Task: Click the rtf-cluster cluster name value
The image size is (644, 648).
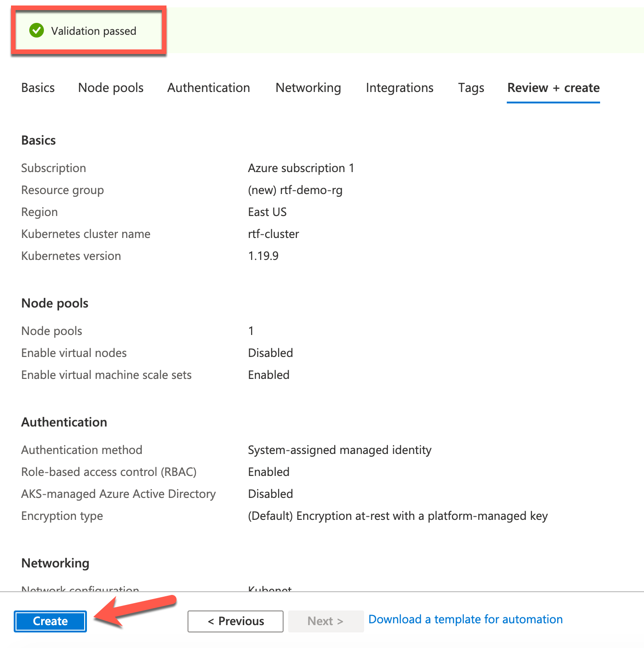Action: point(274,234)
